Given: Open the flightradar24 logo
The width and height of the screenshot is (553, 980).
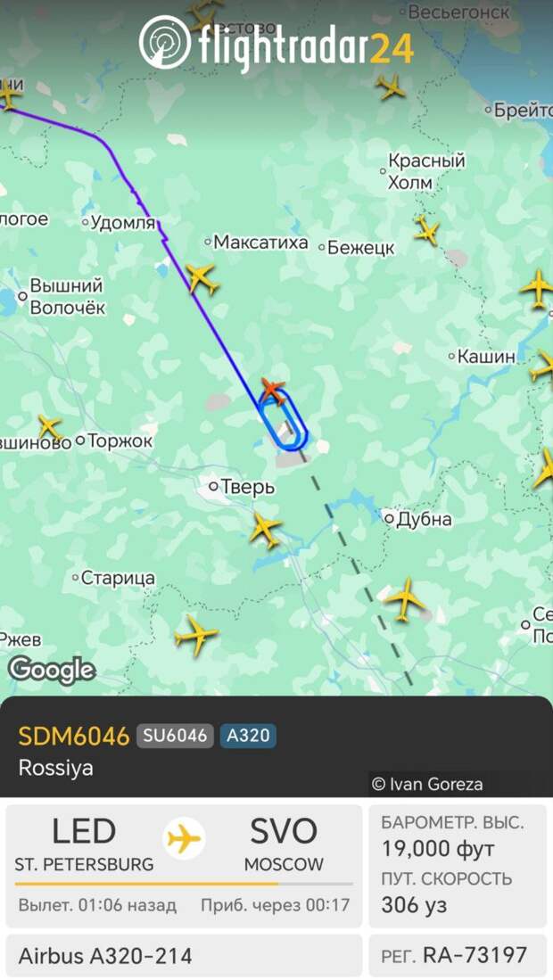Looking at the screenshot, I should click(x=276, y=43).
